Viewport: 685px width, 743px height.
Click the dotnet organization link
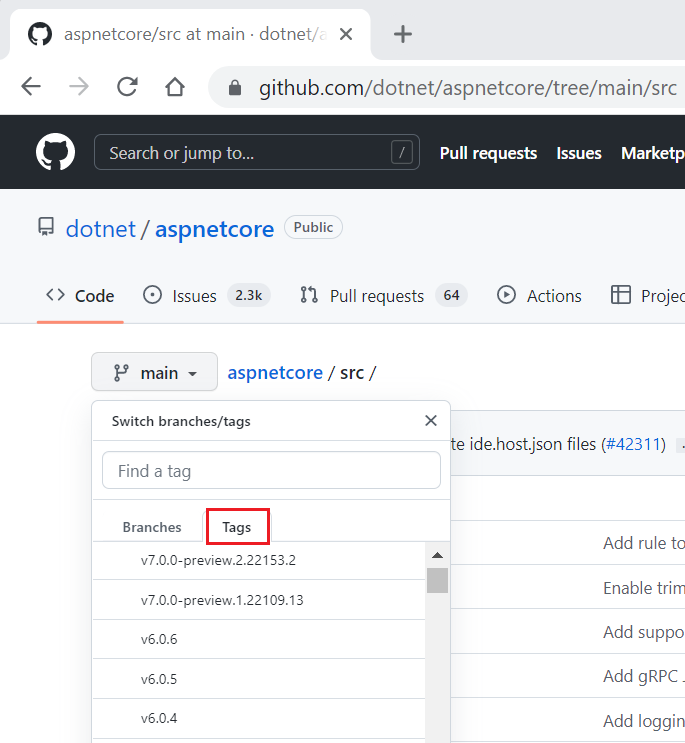click(x=100, y=229)
